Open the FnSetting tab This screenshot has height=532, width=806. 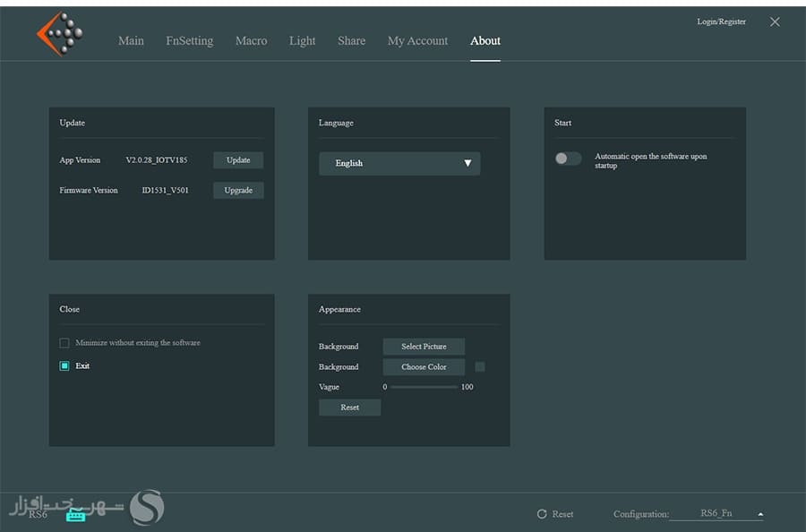coord(189,41)
